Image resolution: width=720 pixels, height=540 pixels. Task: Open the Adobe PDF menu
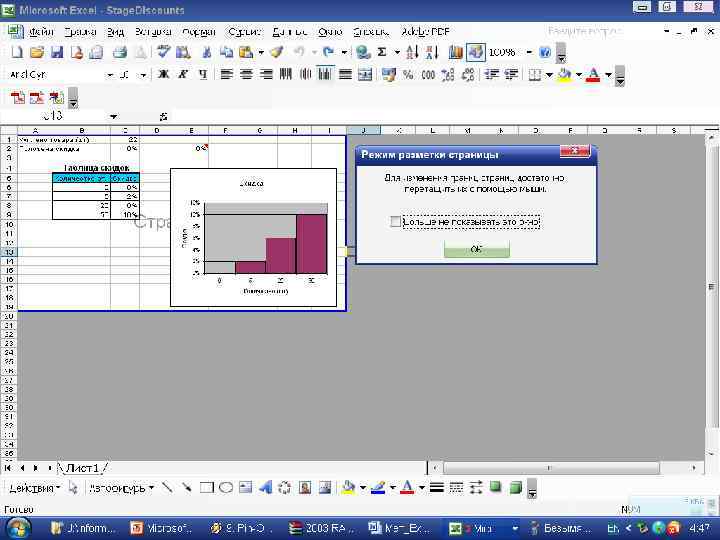coord(425,32)
